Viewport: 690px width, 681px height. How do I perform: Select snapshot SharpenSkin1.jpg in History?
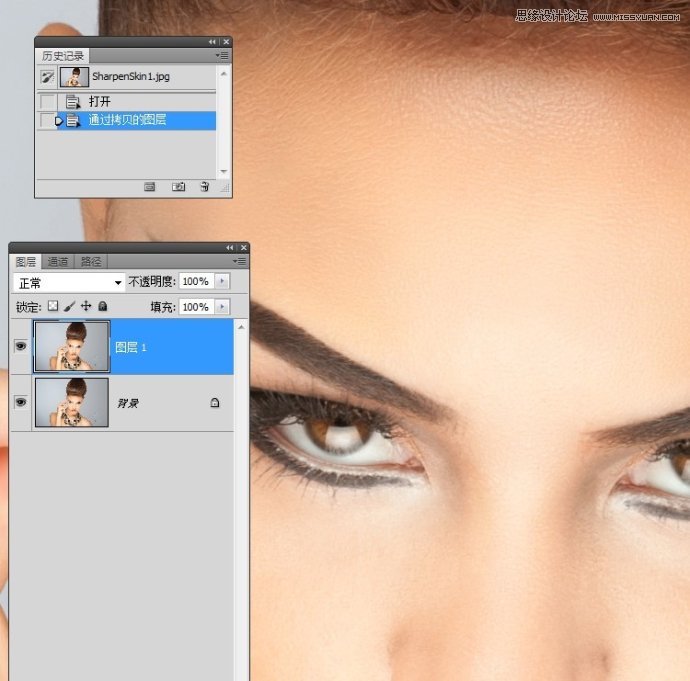[126, 77]
